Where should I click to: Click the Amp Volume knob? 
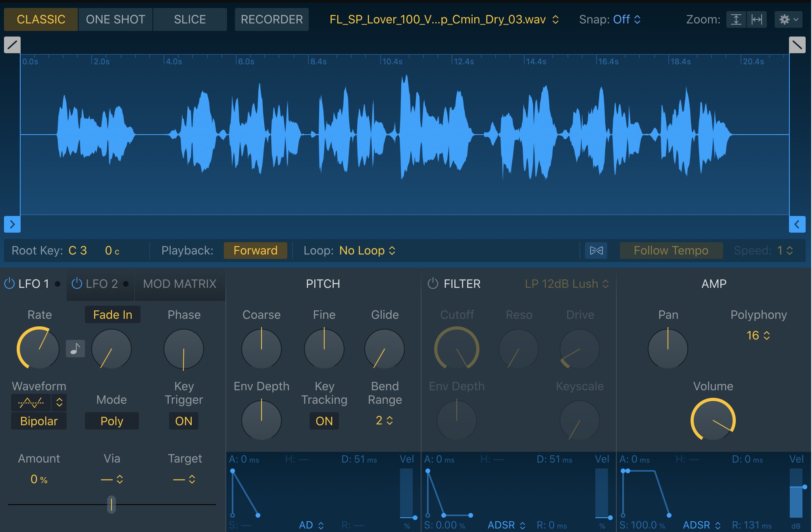click(x=713, y=420)
